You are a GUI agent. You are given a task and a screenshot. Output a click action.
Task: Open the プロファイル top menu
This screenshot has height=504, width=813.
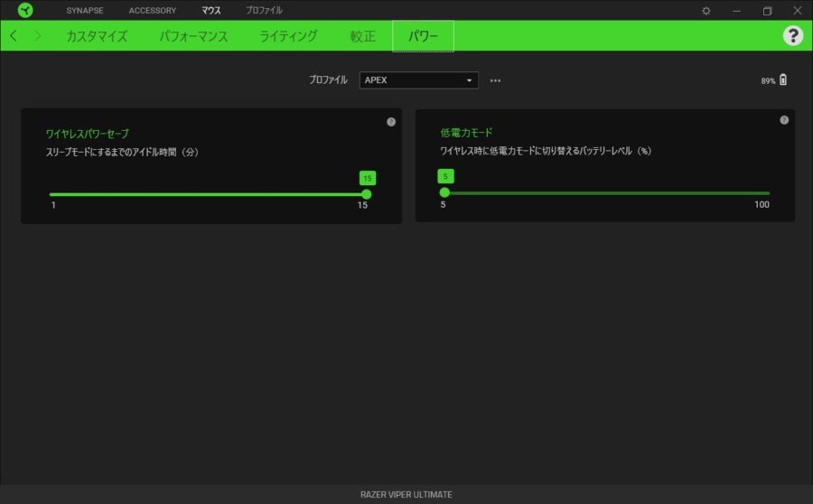pos(264,11)
